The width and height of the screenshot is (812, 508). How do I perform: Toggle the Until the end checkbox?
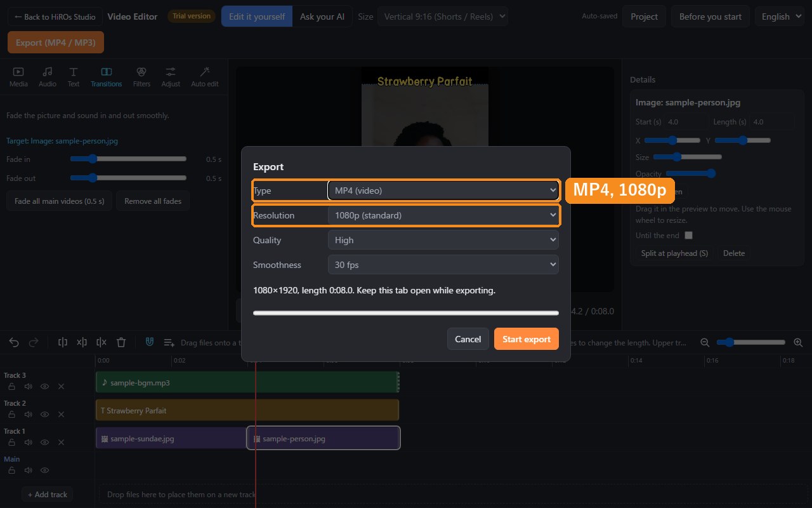(x=688, y=236)
